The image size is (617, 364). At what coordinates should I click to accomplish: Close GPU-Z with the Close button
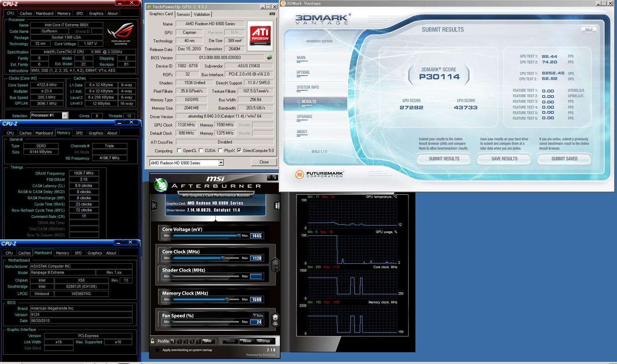pos(264,162)
